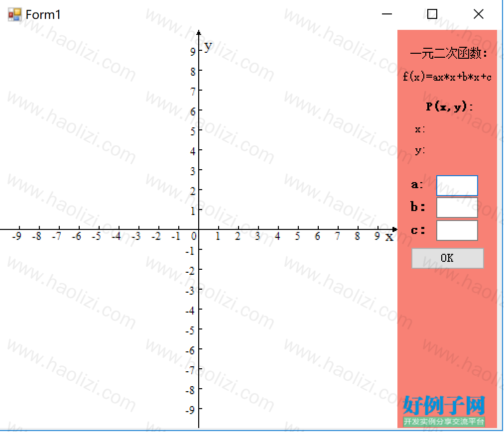
Task: Click tick label -9 on the x-axis
Action: 16,236
